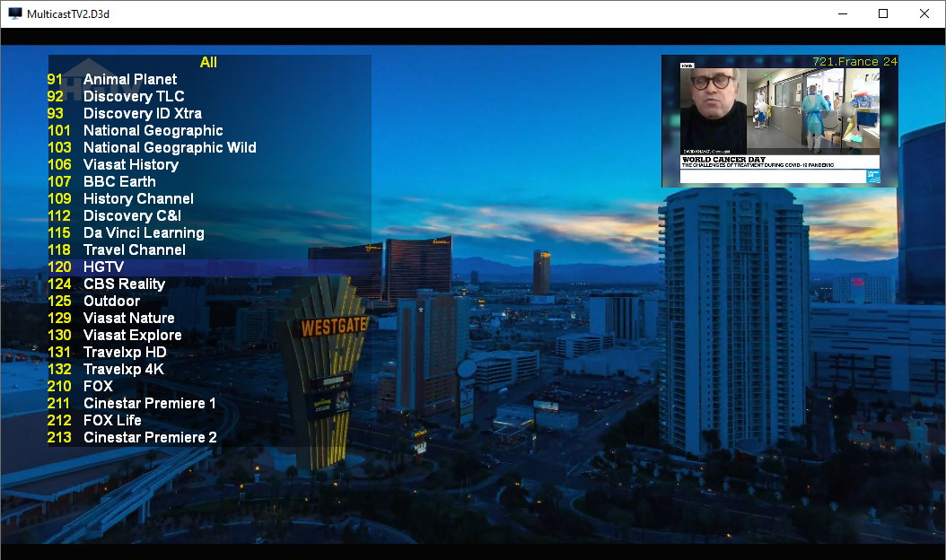Select channel 91 Animal Planet
946x560 pixels.
tap(209, 79)
